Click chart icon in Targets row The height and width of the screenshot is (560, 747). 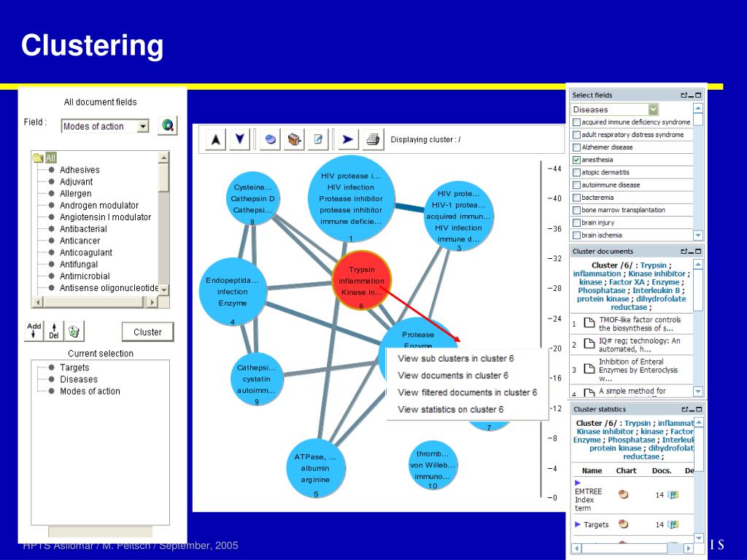pyautogui.click(x=623, y=524)
